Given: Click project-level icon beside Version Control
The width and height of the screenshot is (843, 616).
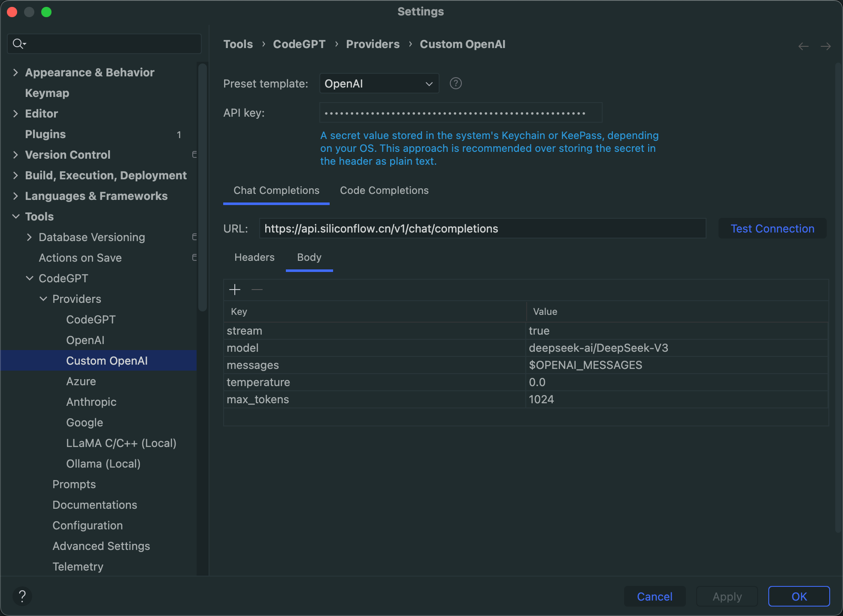Looking at the screenshot, I should point(194,154).
